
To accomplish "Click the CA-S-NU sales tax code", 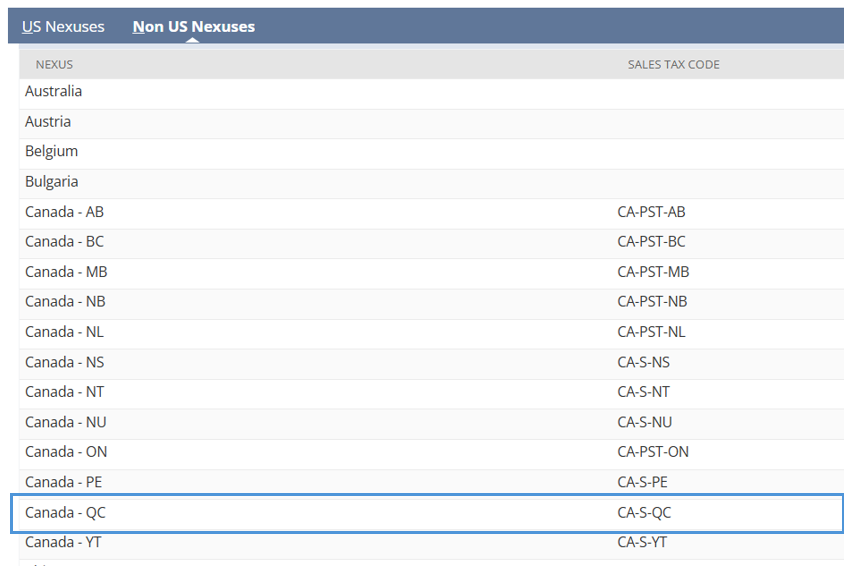I will point(644,422).
